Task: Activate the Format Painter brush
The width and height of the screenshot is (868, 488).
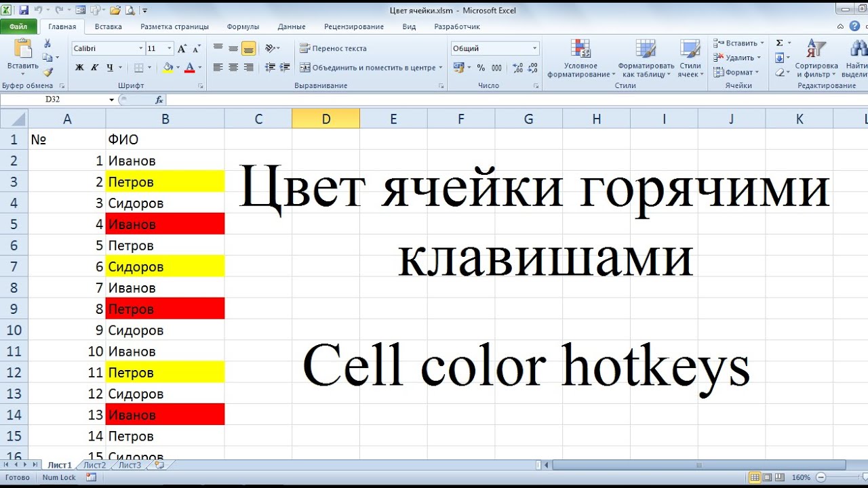Action: (x=47, y=72)
